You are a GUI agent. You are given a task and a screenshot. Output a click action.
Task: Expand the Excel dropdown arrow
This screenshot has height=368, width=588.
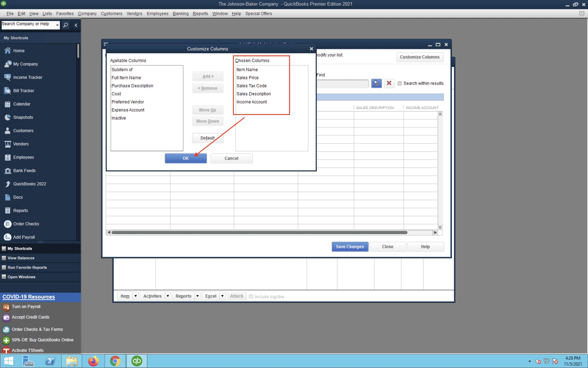(222, 296)
